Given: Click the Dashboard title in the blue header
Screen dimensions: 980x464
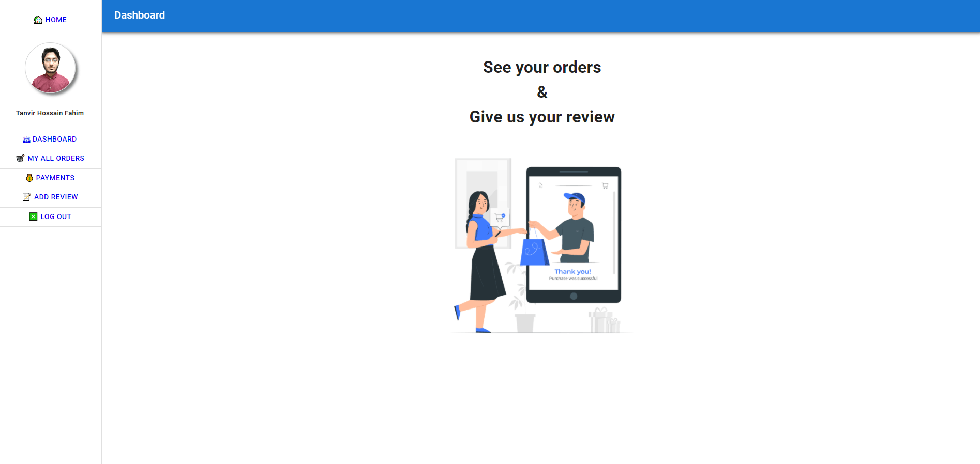Looking at the screenshot, I should [x=140, y=16].
